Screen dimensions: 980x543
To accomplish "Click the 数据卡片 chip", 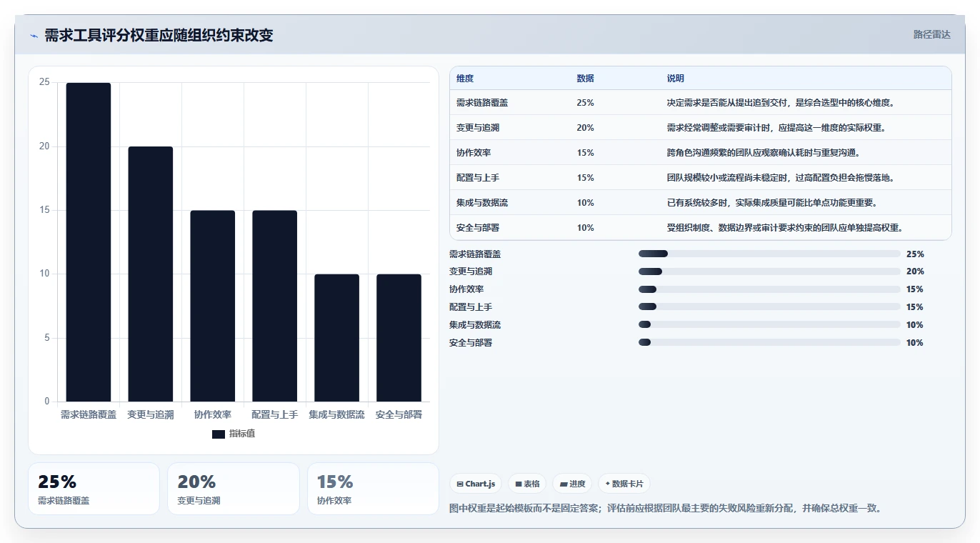I will (x=624, y=484).
